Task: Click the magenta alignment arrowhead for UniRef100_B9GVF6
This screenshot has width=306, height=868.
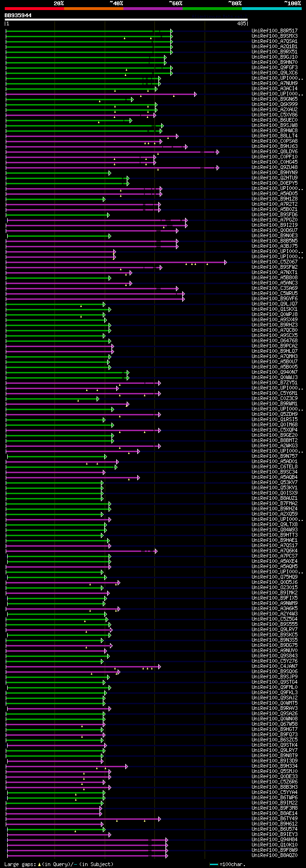Action: [183, 299]
